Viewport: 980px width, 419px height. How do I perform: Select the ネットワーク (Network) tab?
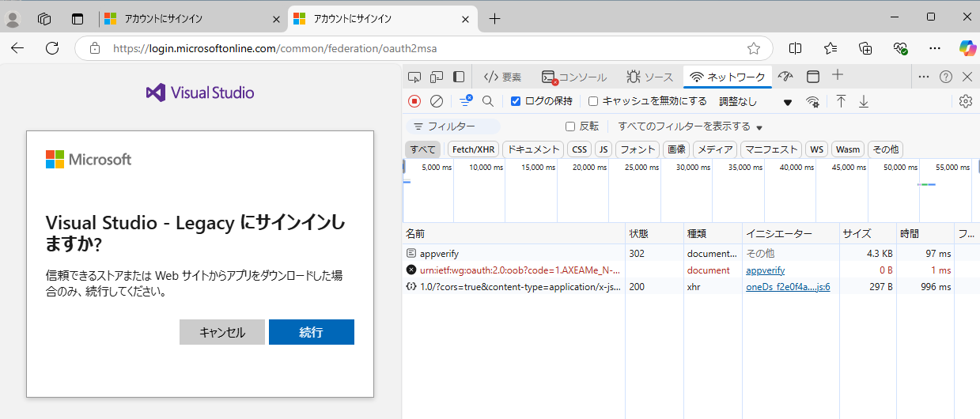pyautogui.click(x=728, y=77)
